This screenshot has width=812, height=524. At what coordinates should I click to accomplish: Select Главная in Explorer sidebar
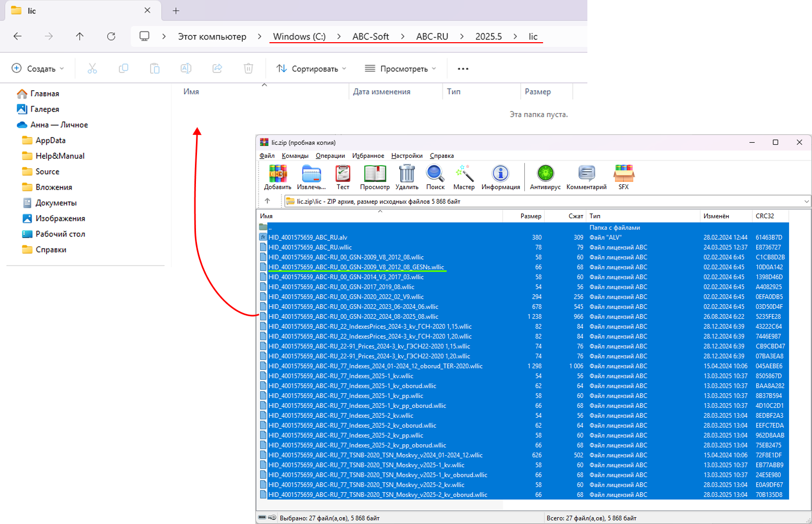pyautogui.click(x=38, y=94)
